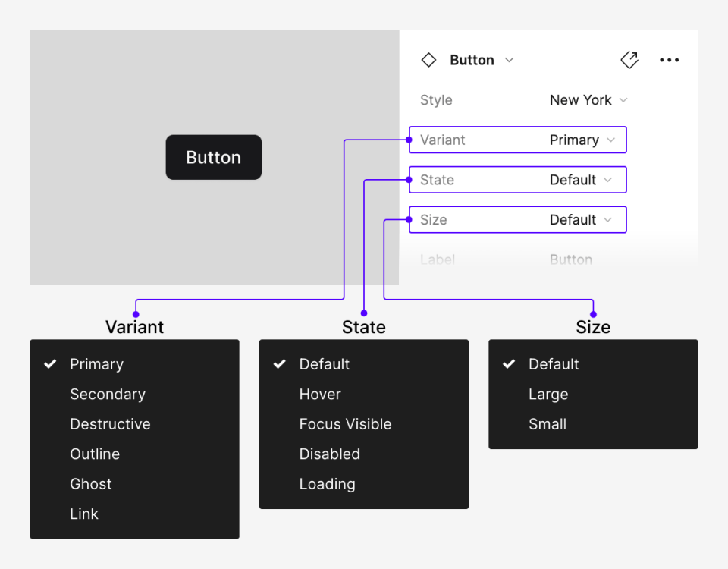Select Ghost in the Variant menu

[90, 483]
